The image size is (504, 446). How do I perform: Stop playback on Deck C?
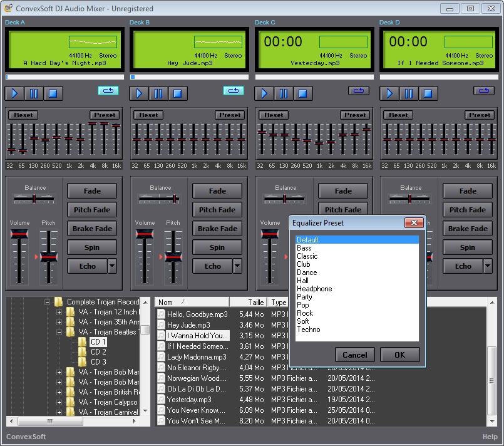(302, 93)
